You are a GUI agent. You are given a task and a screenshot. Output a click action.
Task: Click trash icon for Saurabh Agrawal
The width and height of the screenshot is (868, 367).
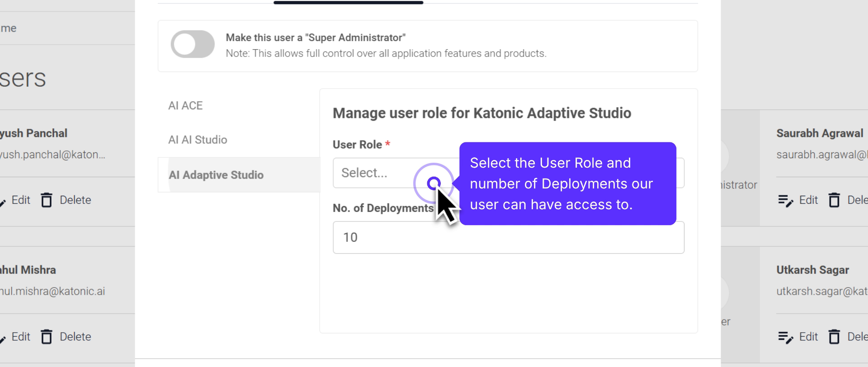tap(834, 200)
